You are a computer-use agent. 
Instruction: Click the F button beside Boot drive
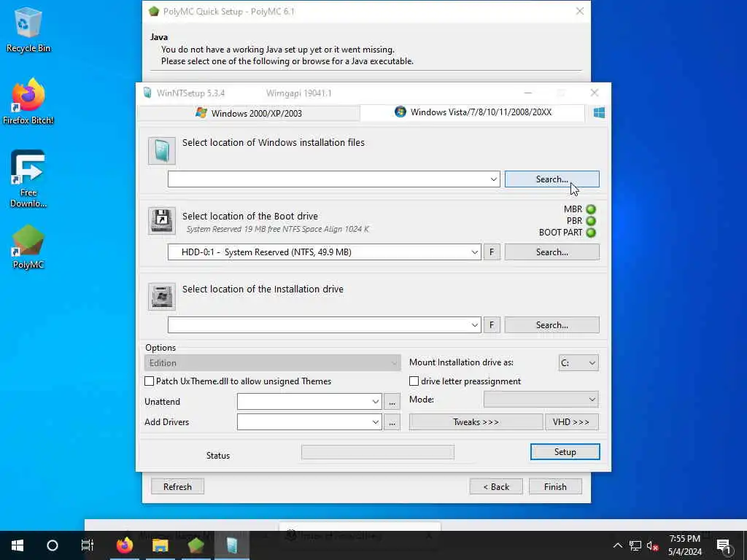492,252
